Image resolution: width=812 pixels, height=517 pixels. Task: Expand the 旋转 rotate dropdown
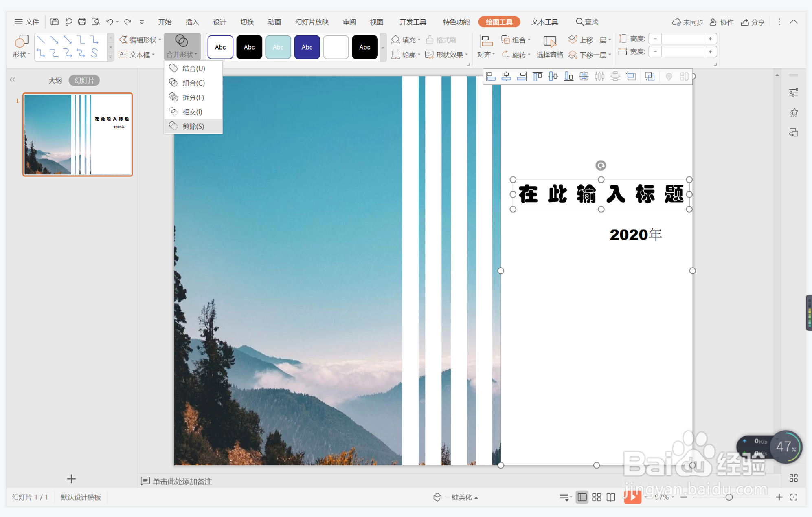click(516, 55)
